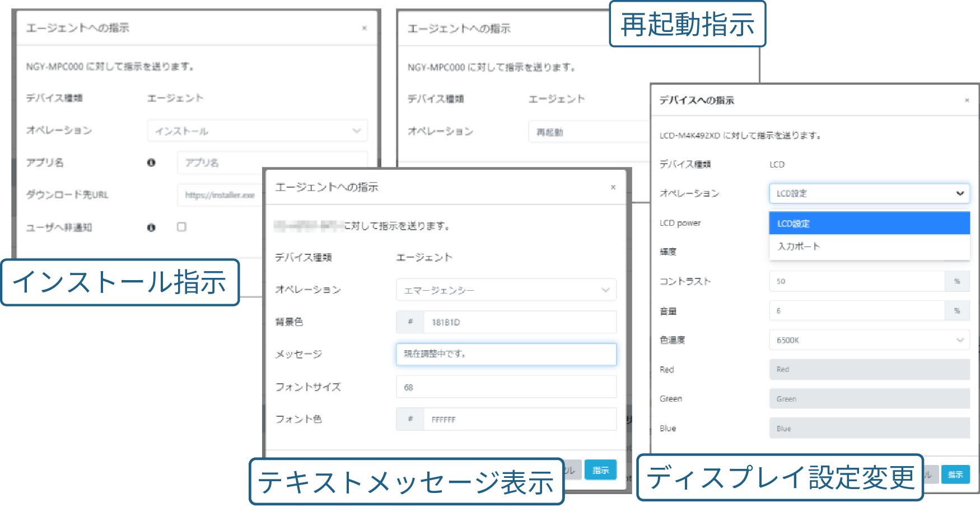Screen dimensions: 980x521
Task: Close the emergency message agent dialog
Action: tap(613, 187)
